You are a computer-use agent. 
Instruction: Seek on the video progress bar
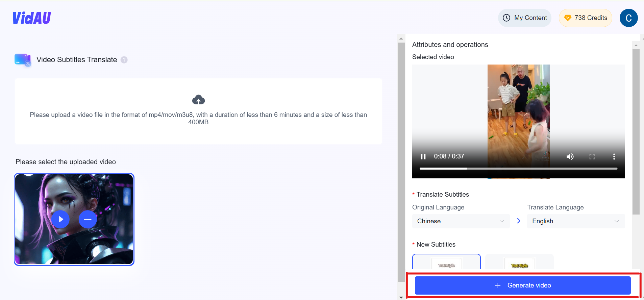[518, 168]
